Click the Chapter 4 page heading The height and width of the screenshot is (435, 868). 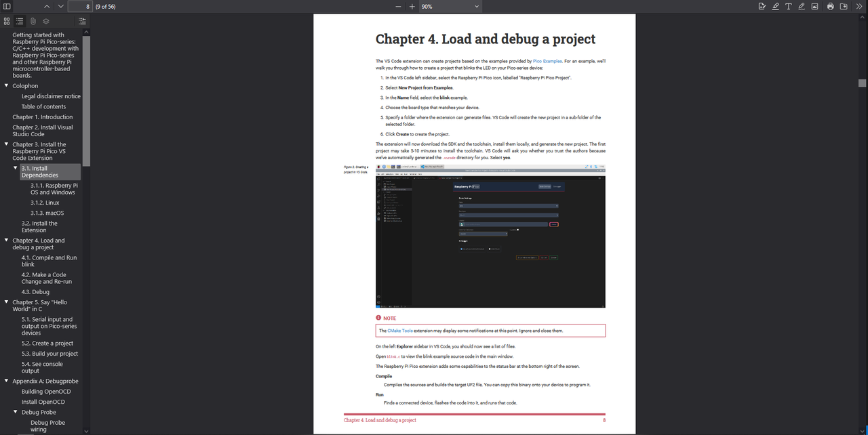click(x=486, y=39)
